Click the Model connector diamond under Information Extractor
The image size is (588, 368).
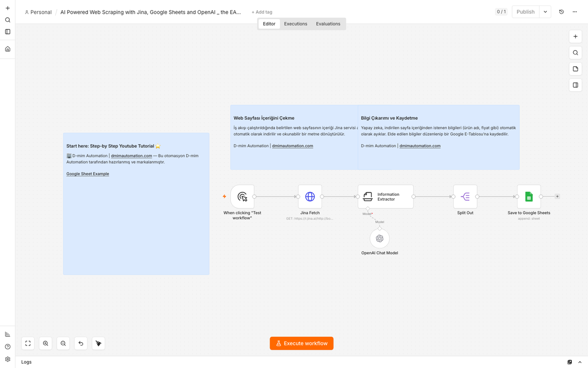coord(367,209)
